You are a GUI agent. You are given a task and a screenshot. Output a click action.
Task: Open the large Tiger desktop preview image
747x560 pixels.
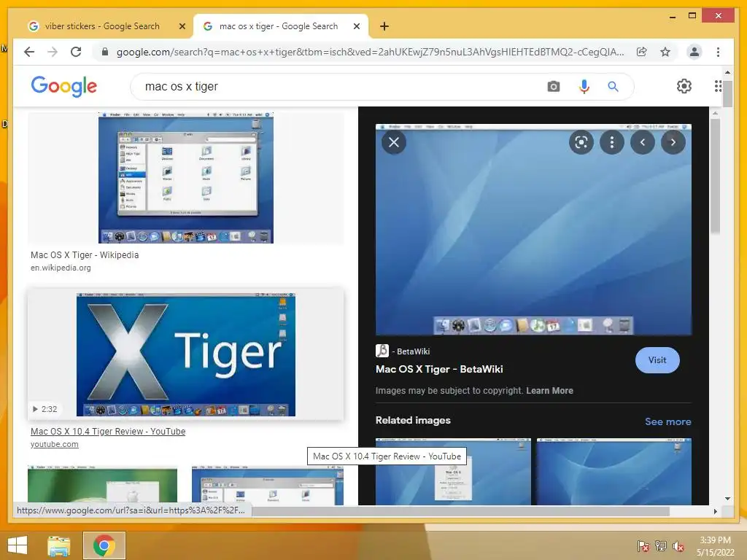[x=533, y=230]
